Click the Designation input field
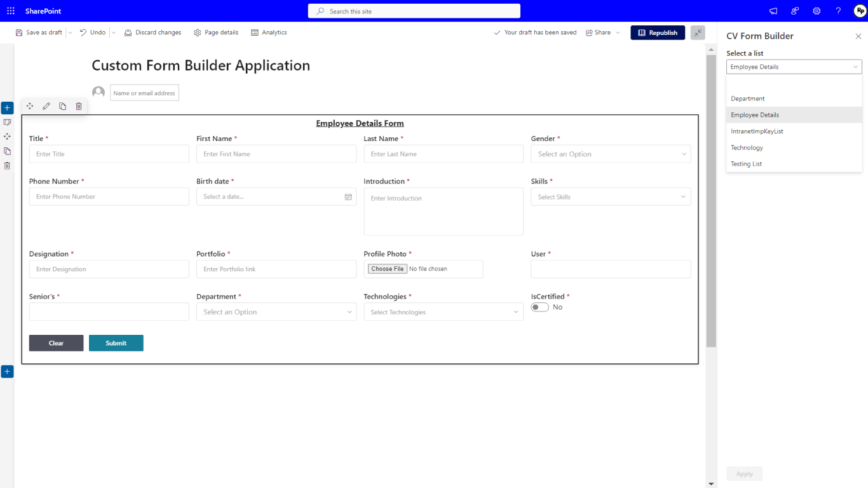Viewport: 868px width, 488px height. point(109,269)
